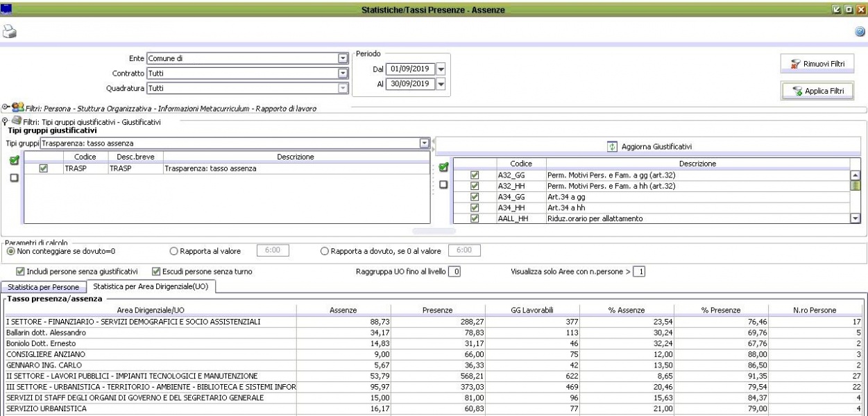Open help via the blue question icon
868x416 pixels.
860,32
